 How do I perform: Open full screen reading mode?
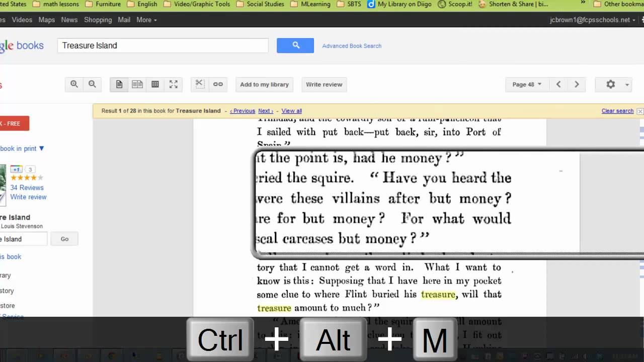pos(174,84)
